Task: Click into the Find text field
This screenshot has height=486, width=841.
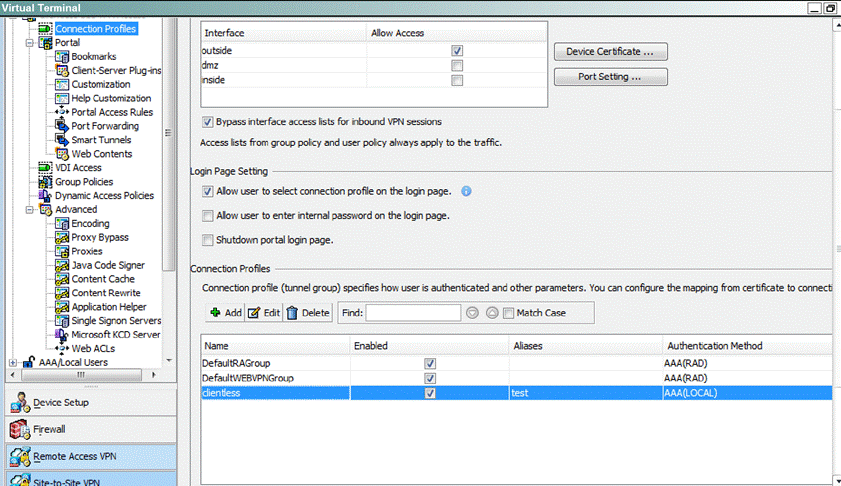Action: (398, 313)
